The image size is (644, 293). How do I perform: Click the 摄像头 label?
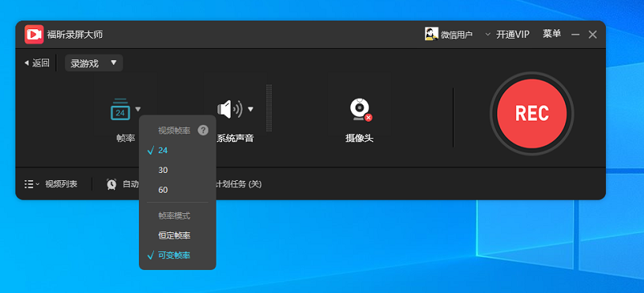click(x=360, y=138)
